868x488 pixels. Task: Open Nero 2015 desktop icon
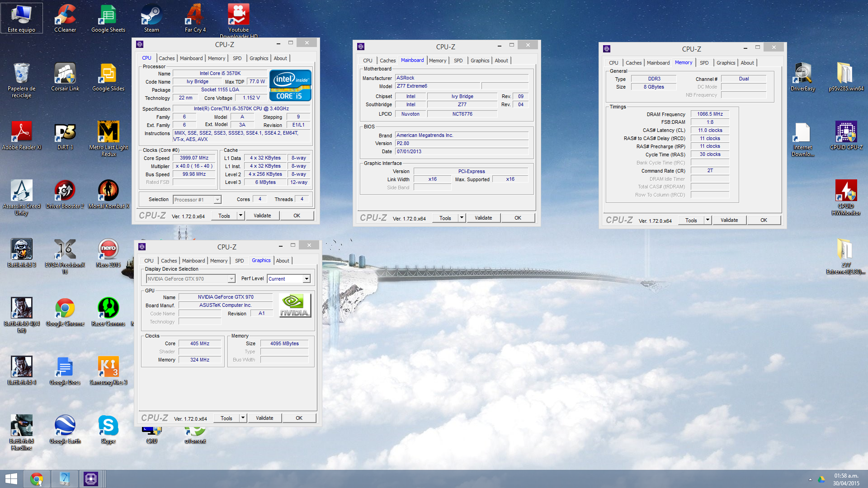(108, 253)
